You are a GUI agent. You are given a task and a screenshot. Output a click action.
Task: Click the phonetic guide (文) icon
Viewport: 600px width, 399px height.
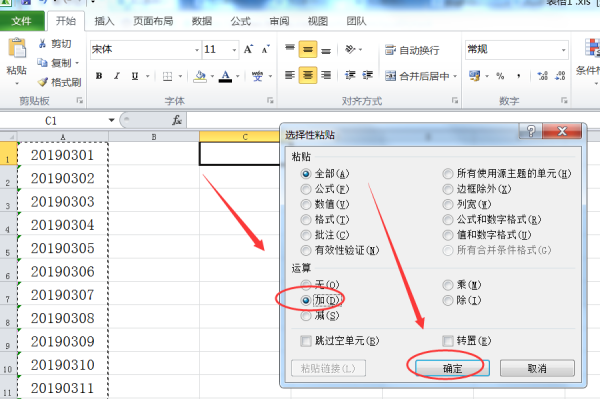(257, 76)
